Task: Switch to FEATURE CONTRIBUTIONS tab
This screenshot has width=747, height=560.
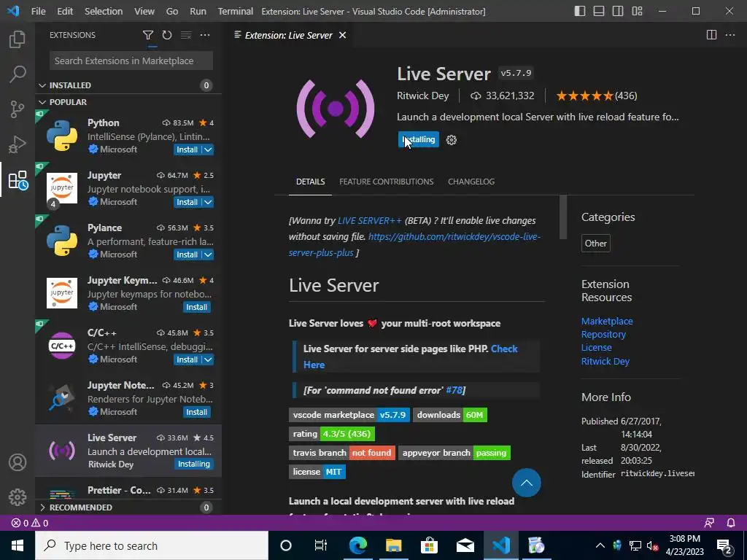Action: pyautogui.click(x=387, y=182)
